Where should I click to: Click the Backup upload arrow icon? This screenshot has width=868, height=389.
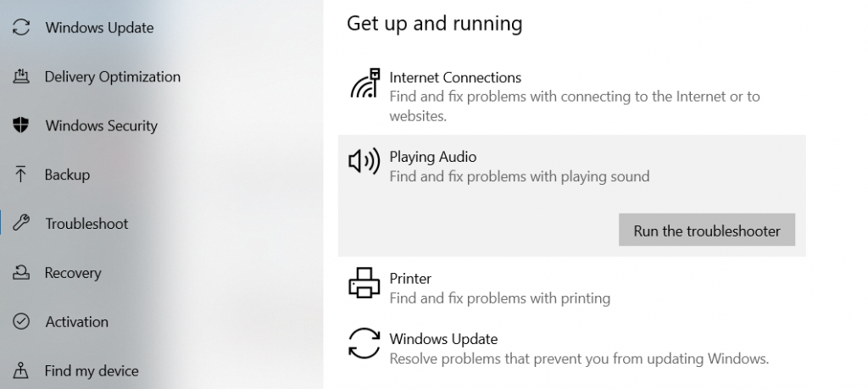click(21, 175)
